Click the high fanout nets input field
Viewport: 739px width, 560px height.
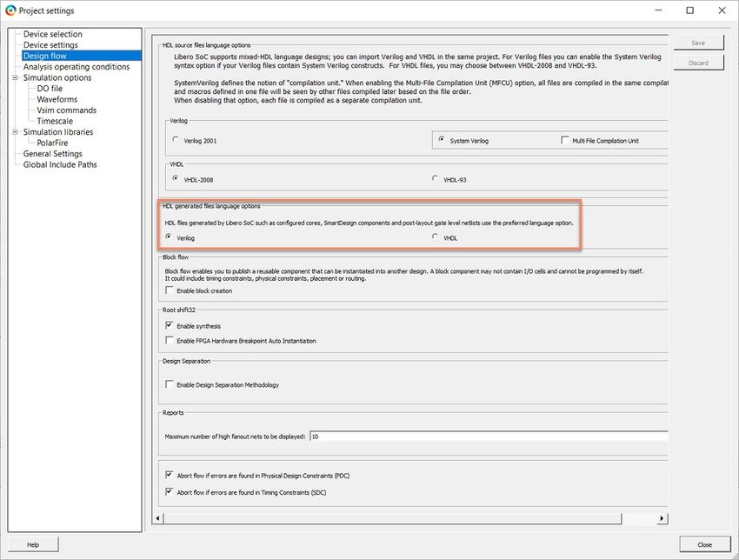point(489,437)
